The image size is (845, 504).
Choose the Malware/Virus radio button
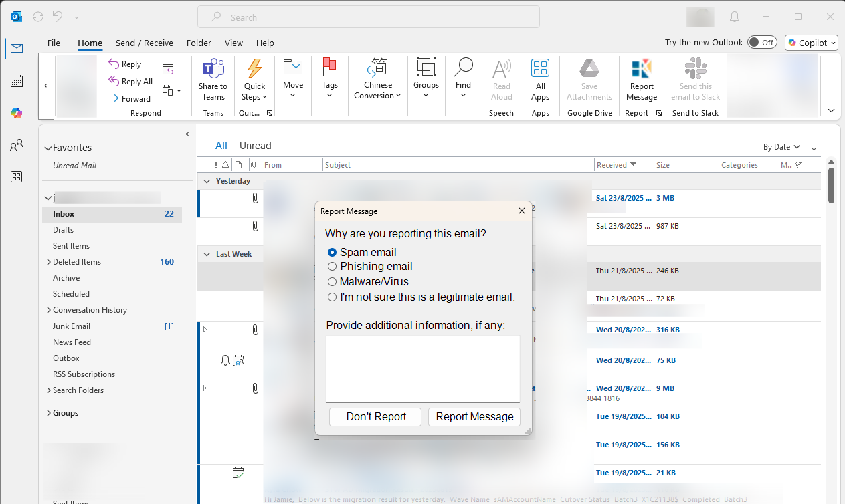(x=332, y=282)
